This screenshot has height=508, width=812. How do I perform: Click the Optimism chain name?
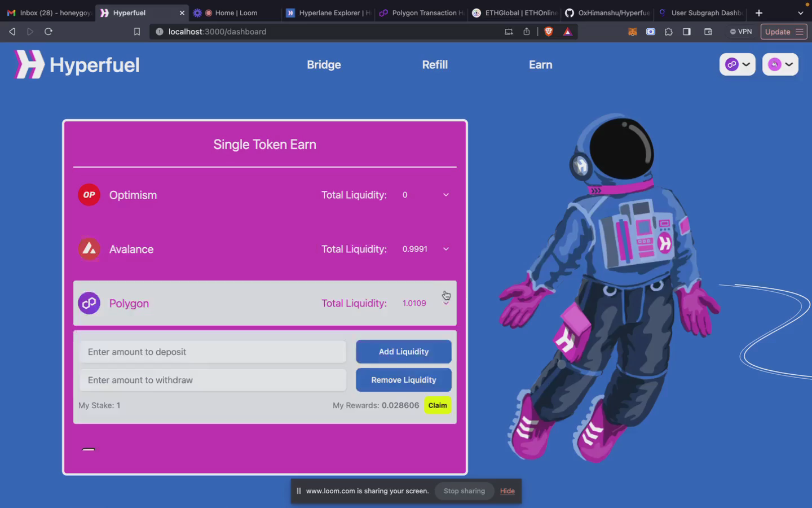tap(133, 195)
